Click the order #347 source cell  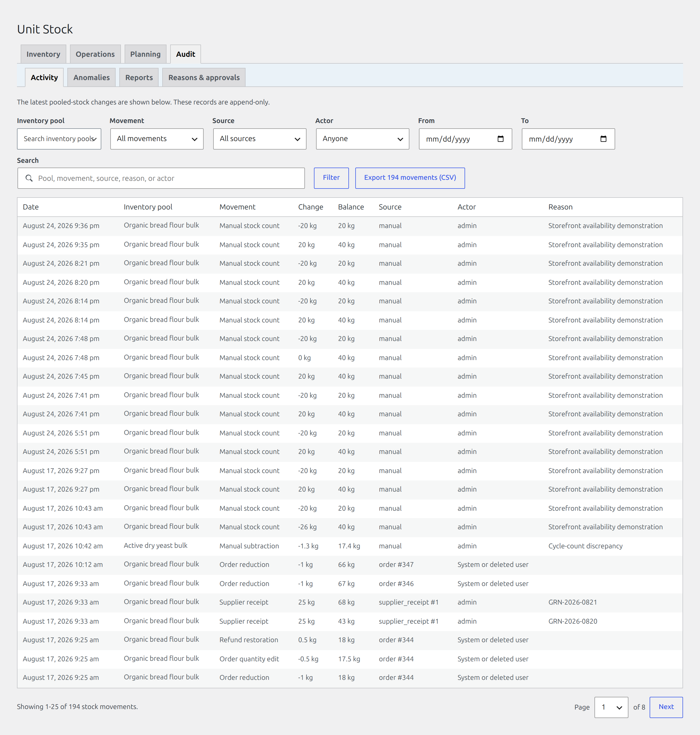tap(396, 565)
